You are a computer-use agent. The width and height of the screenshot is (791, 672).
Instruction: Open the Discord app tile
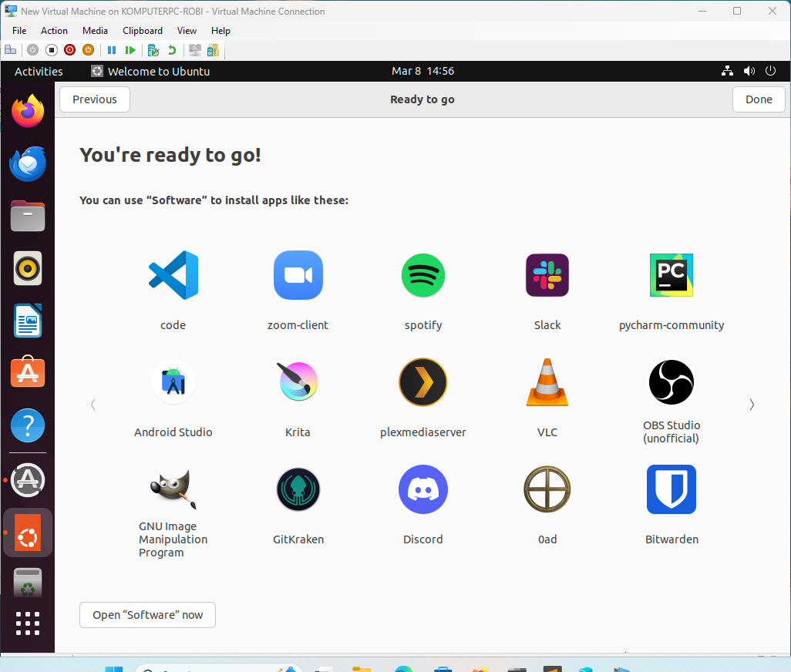(423, 489)
